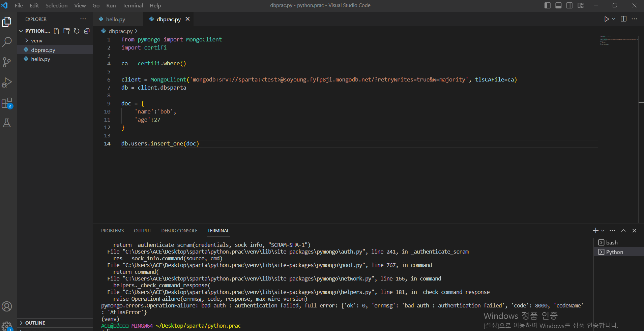Click the Python file icon in breadcrumb
Screen dimensions: 644x331
[x=104, y=31]
